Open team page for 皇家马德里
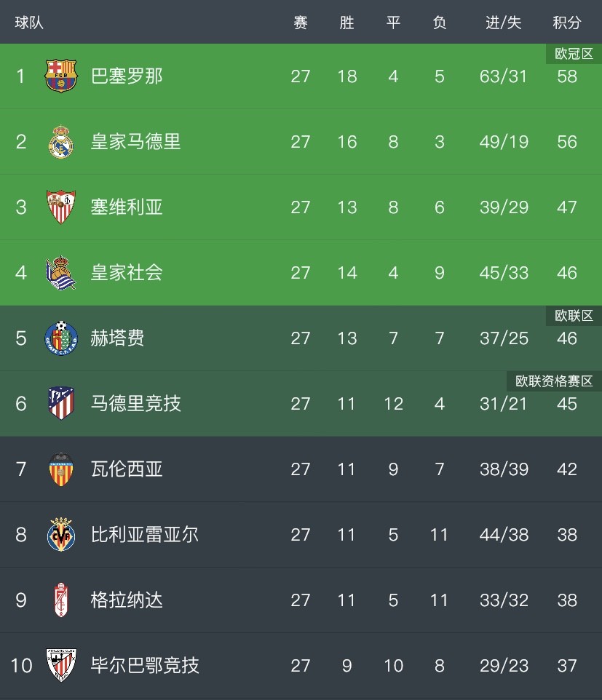The image size is (602, 700). pos(135,141)
